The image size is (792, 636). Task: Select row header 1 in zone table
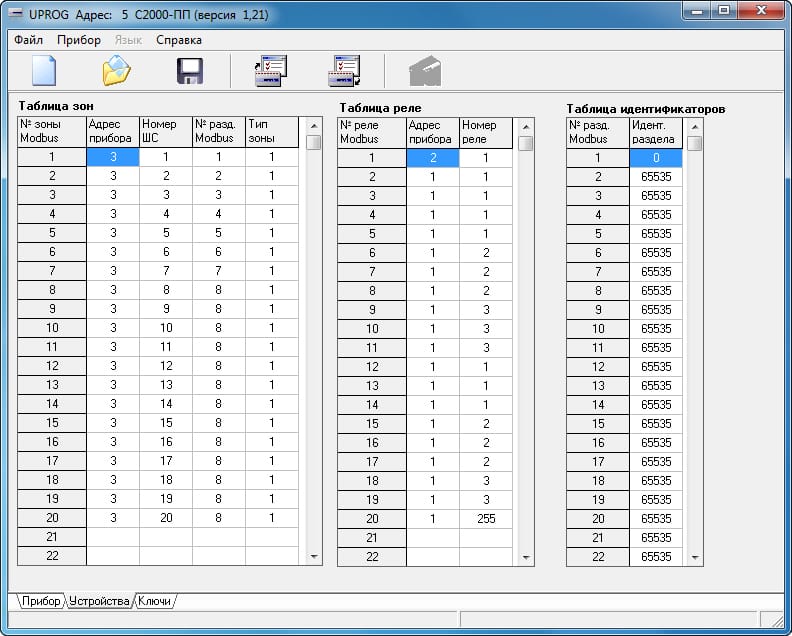52,157
